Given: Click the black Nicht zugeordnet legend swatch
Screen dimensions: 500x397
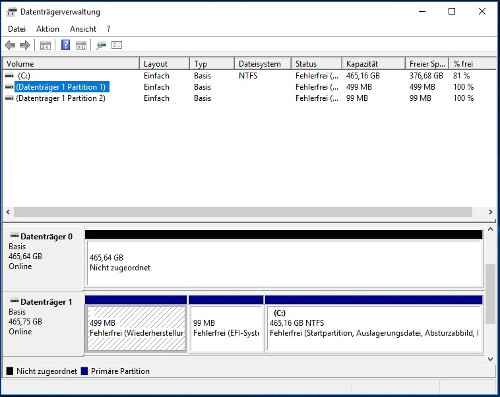Looking at the screenshot, I should (x=10, y=371).
